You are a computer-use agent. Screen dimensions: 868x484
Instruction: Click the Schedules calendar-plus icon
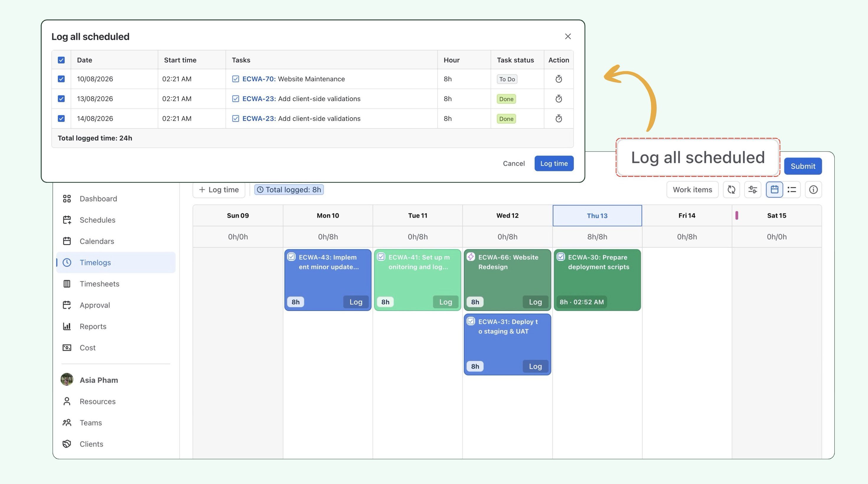click(x=67, y=220)
